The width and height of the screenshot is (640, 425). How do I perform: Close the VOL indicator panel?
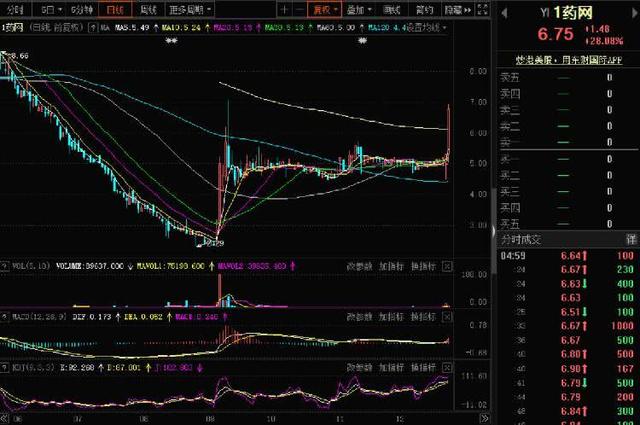point(447,266)
